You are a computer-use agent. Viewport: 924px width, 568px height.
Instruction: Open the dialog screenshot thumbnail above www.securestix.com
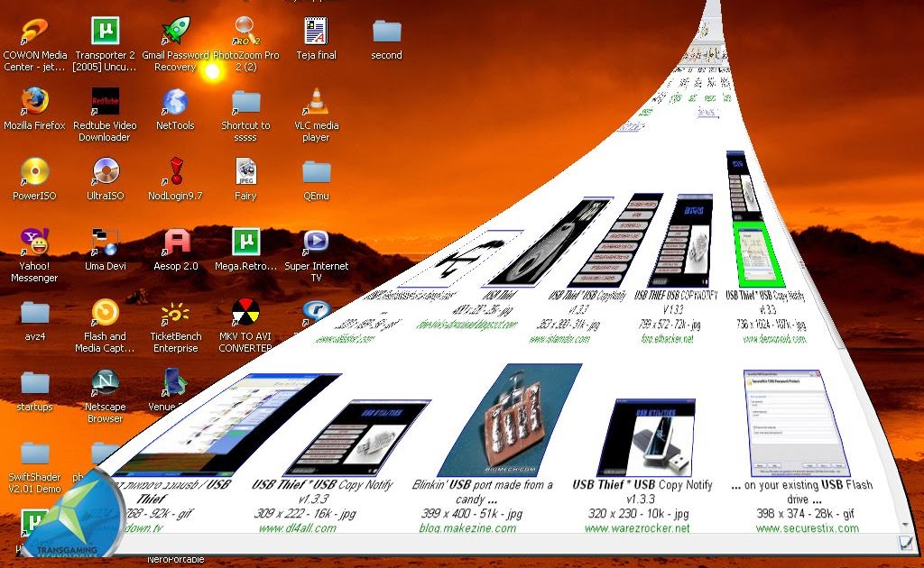(x=797, y=423)
